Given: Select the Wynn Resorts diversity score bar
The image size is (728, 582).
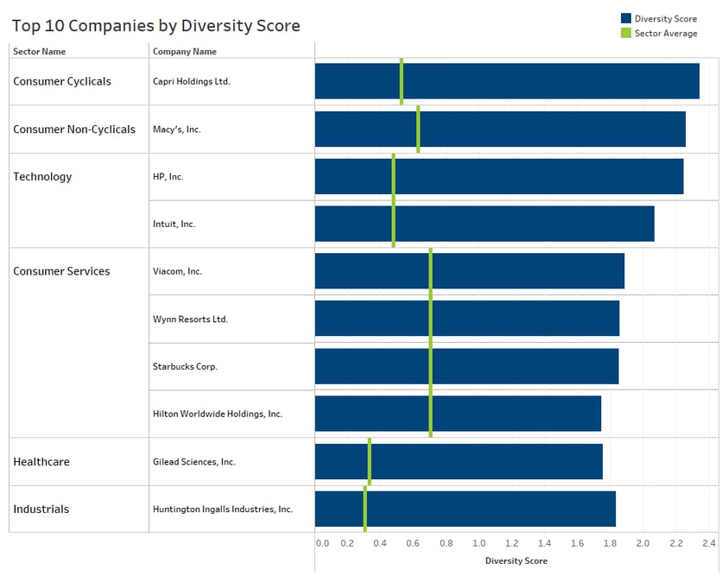Looking at the screenshot, I should point(467,319).
